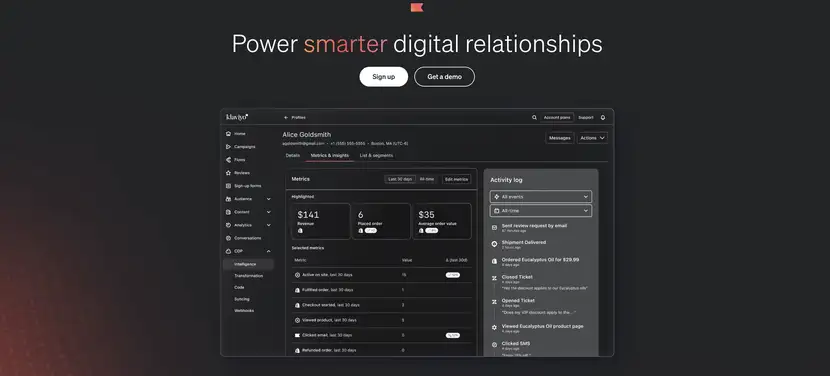Viewport: 830px width, 376px height.
Task: Open the All-time dropdown in Activity log
Action: [x=540, y=211]
